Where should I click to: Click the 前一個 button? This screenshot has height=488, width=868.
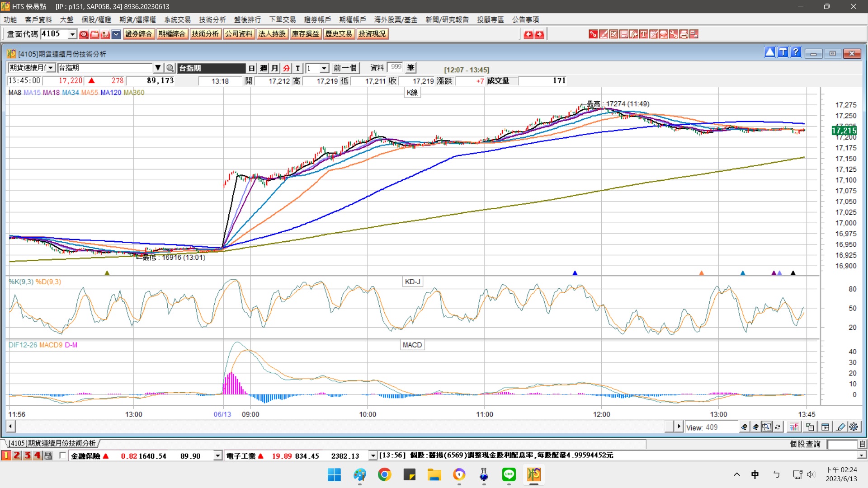point(345,68)
